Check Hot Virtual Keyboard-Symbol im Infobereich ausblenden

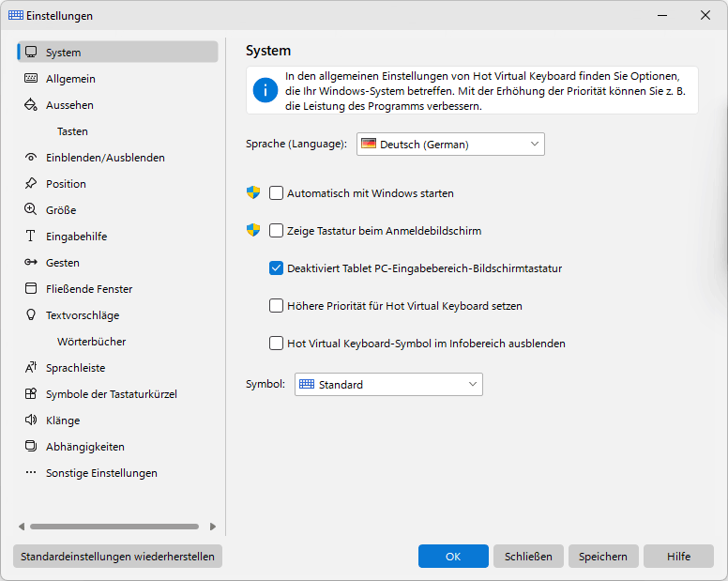(276, 344)
